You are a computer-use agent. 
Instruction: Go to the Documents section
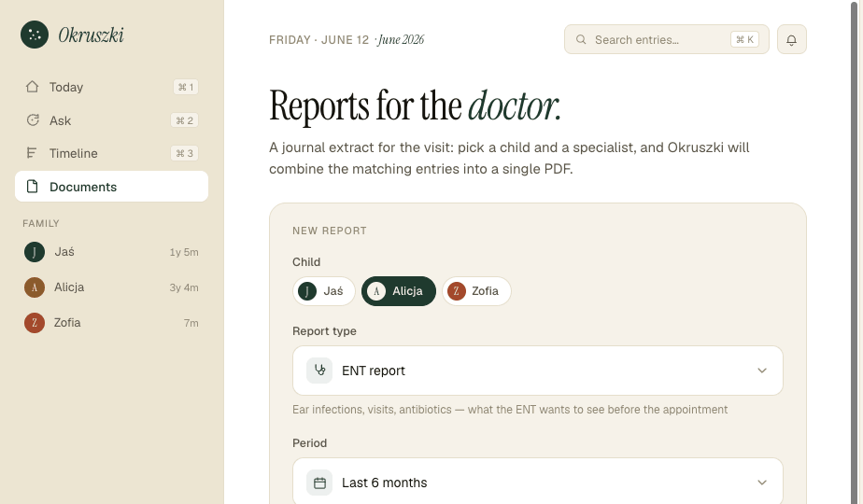[112, 187]
